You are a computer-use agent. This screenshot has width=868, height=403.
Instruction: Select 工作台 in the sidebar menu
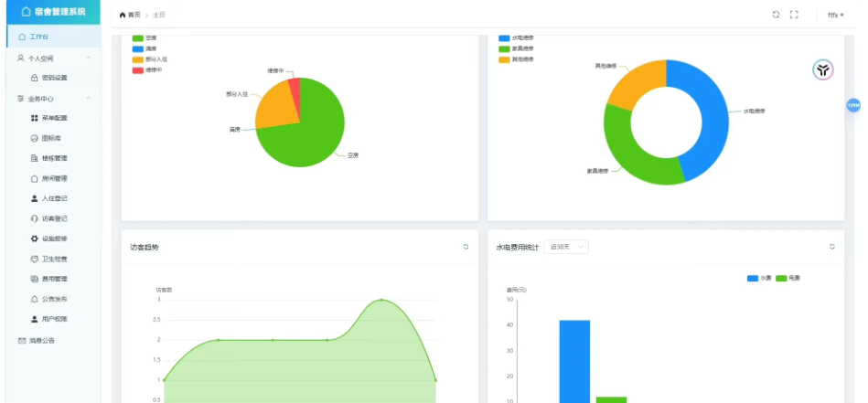(54, 37)
